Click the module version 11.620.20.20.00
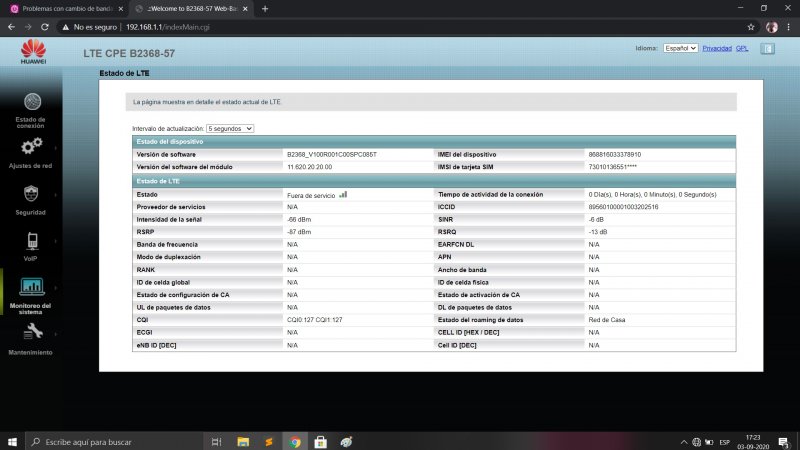The width and height of the screenshot is (800, 450). pos(309,167)
